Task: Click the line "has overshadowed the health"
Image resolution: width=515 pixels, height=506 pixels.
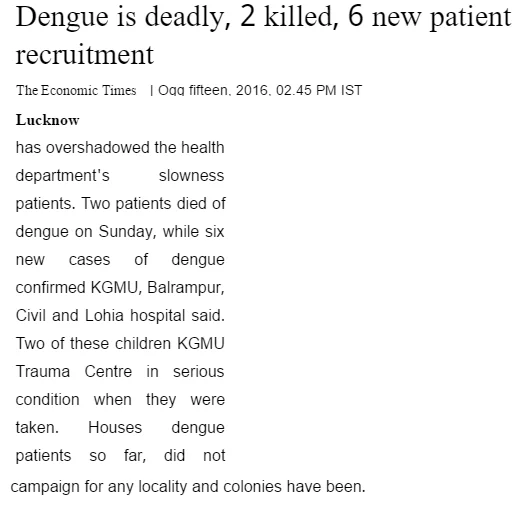Action: [x=120, y=148]
